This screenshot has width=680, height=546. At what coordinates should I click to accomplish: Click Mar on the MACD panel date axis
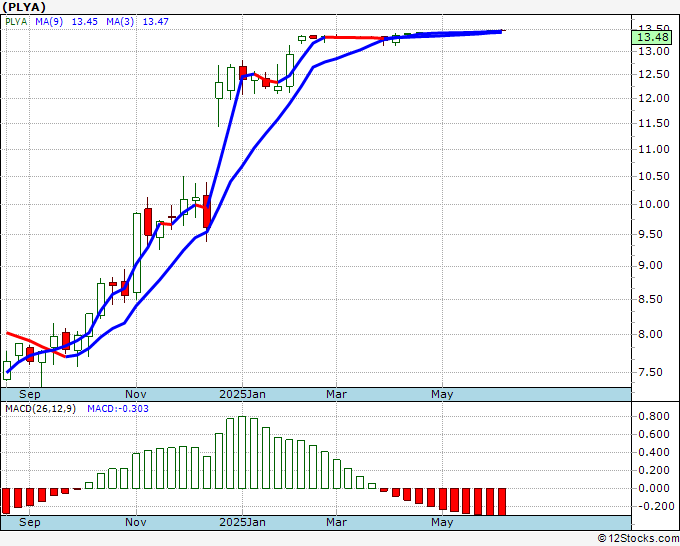tap(337, 522)
